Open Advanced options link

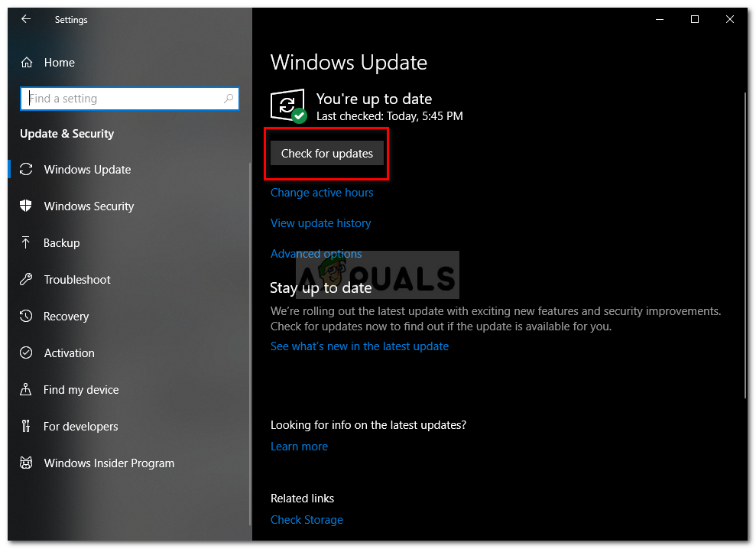(x=316, y=254)
